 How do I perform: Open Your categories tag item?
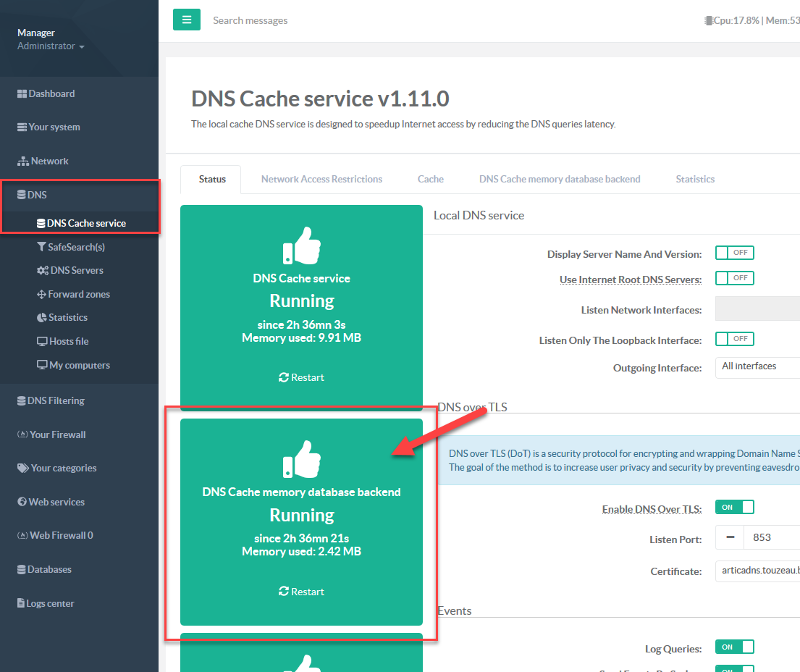click(x=63, y=468)
